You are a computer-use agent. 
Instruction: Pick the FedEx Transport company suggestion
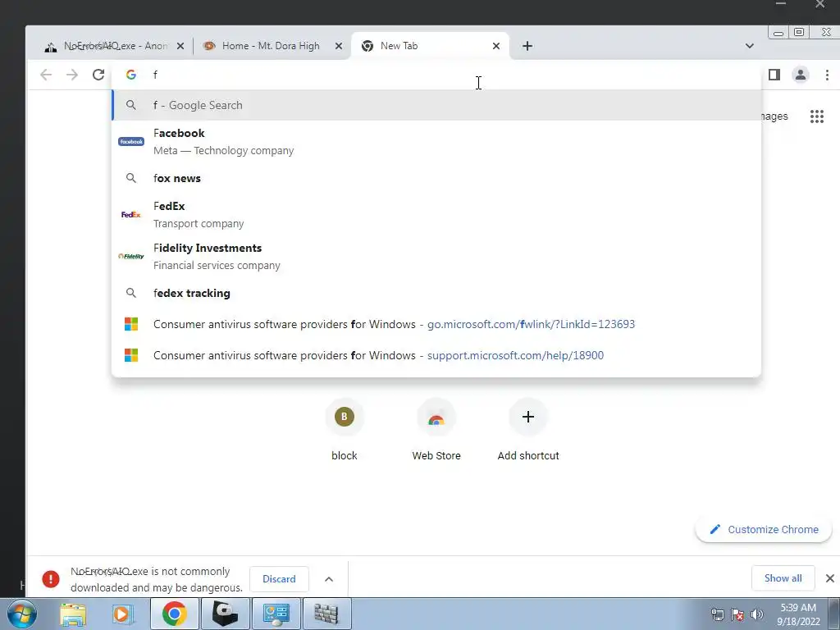click(x=436, y=214)
